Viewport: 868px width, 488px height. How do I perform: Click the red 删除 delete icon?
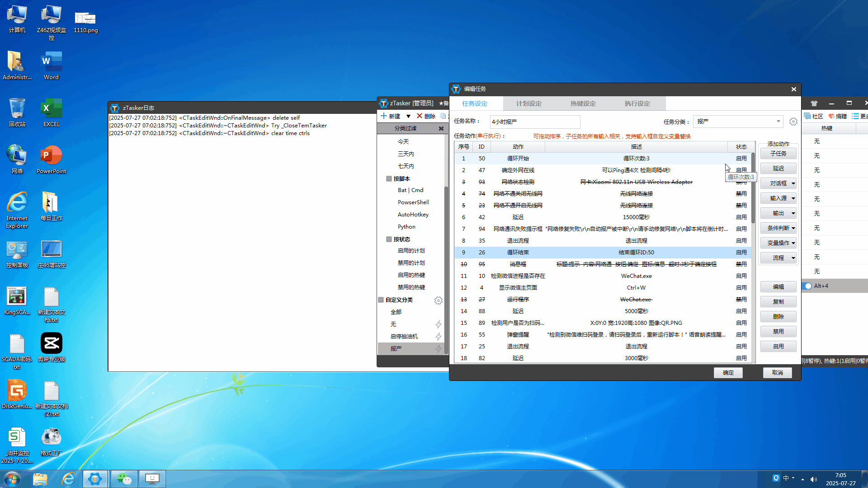[420, 116]
